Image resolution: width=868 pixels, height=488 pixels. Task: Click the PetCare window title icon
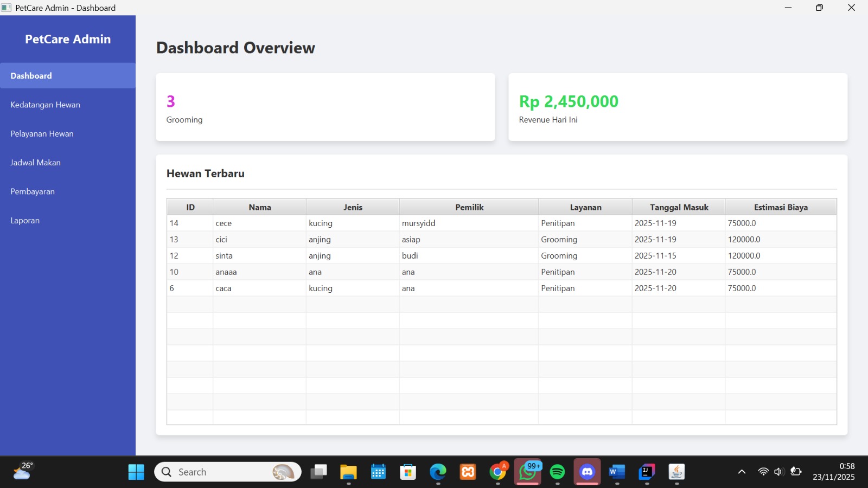[x=6, y=8]
